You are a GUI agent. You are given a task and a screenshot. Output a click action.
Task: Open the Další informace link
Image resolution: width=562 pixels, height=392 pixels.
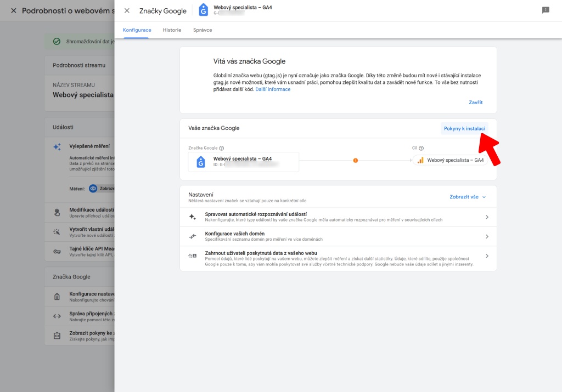(x=273, y=89)
